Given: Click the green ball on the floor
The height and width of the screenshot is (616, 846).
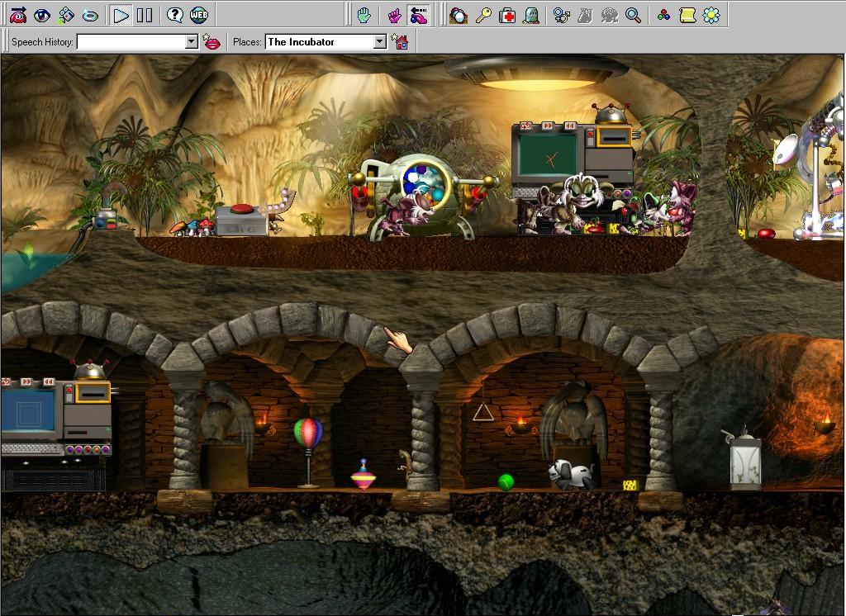Looking at the screenshot, I should coord(506,482).
